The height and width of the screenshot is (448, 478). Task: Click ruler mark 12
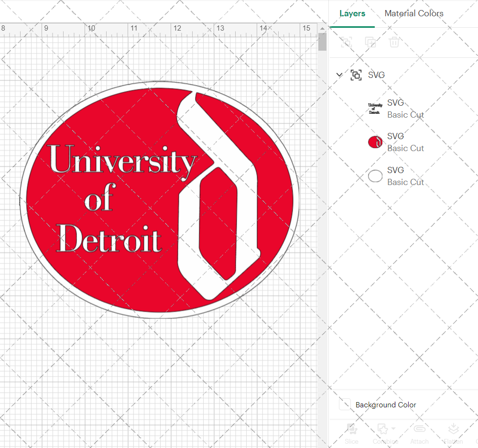pyautogui.click(x=177, y=28)
